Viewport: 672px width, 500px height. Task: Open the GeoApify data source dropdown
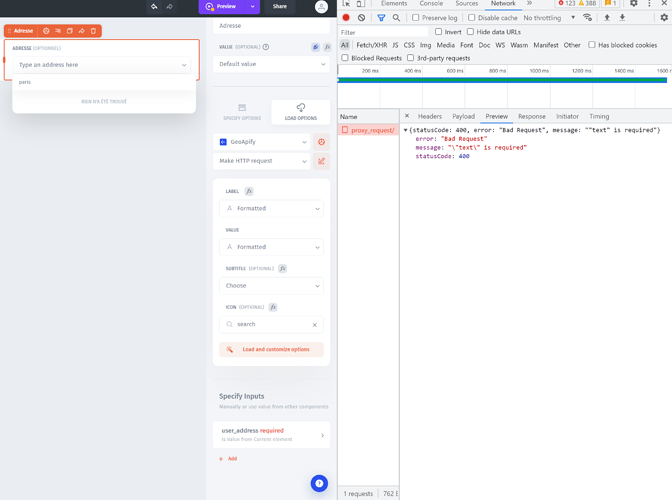coord(261,142)
